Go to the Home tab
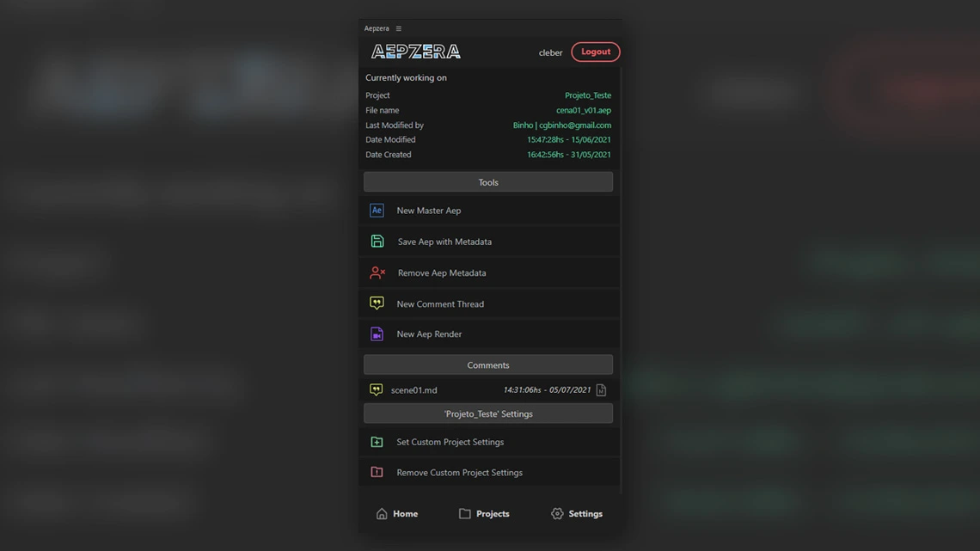 pos(397,513)
